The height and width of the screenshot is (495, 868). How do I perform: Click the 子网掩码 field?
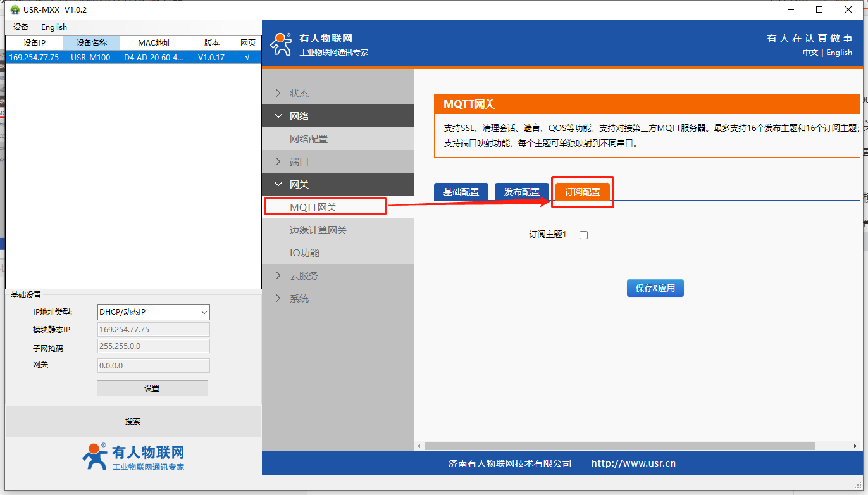[x=153, y=346]
